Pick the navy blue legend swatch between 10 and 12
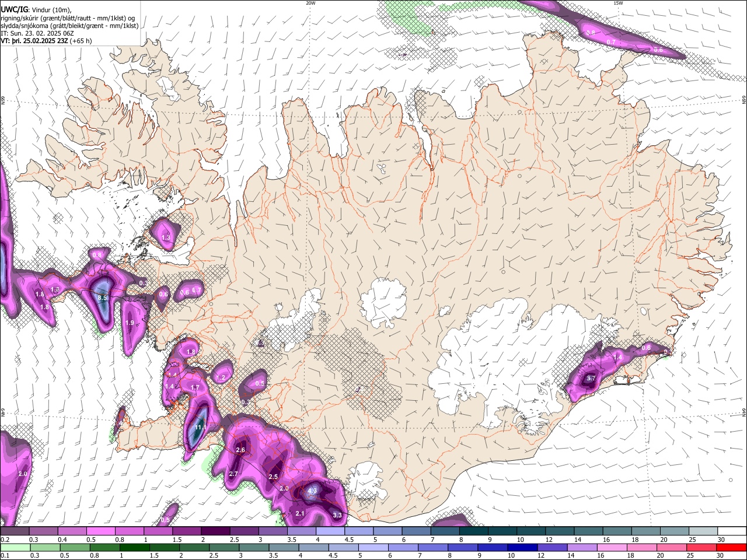 point(522,547)
